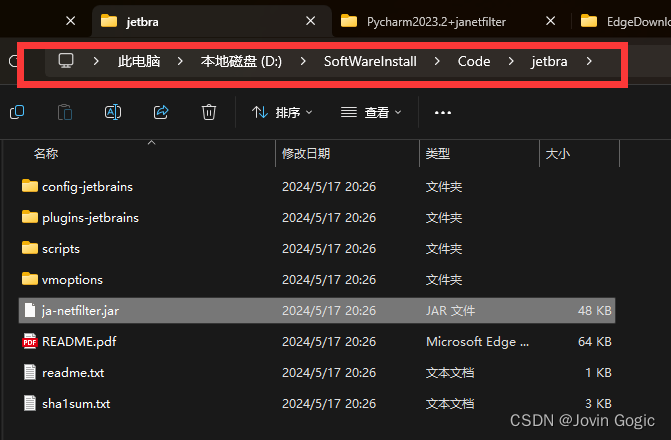Click the vmoptions folder icon

(30, 279)
